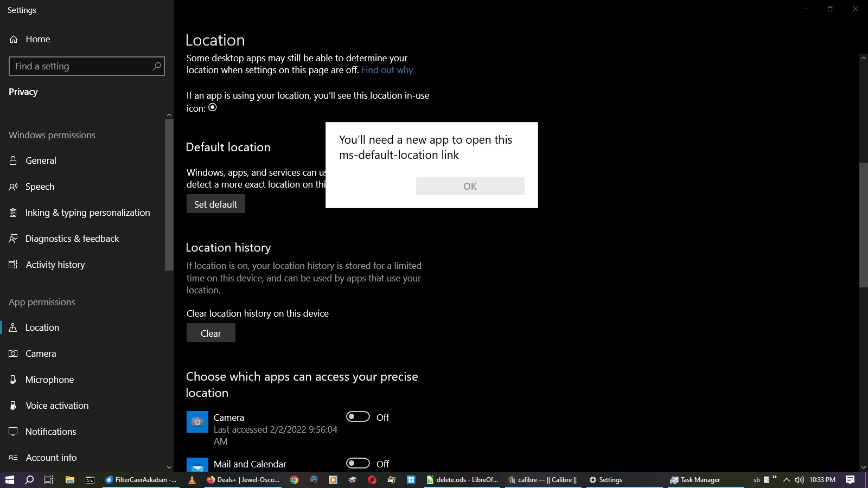The width and height of the screenshot is (868, 488).
Task: Toggle Mail and Calendar location access
Action: (x=358, y=463)
